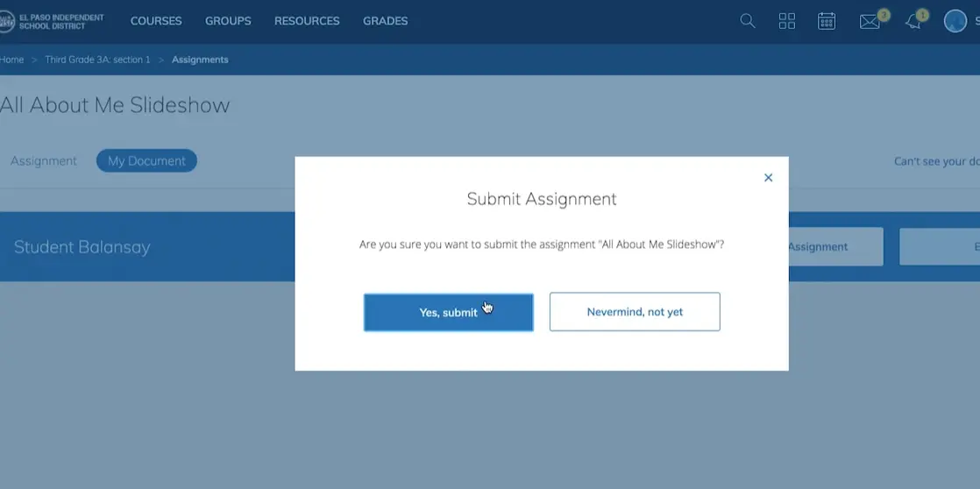Screen dimensions: 980x489
Task: Go to the GRADES menu
Action: (385, 21)
